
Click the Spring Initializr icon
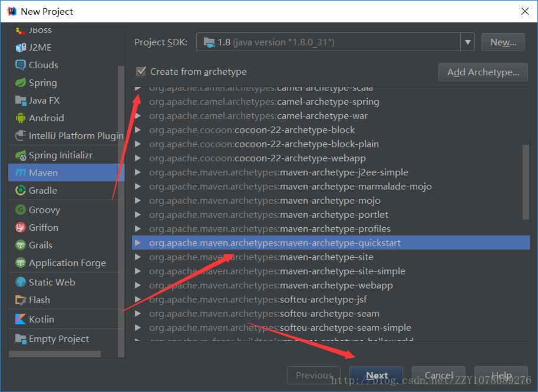21,155
